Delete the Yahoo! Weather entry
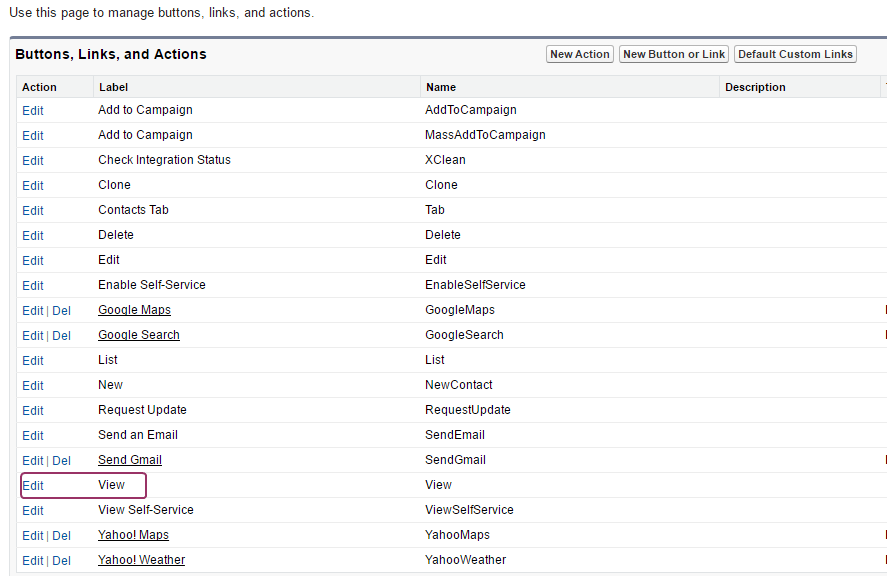This screenshot has height=576, width=887. pos(61,560)
